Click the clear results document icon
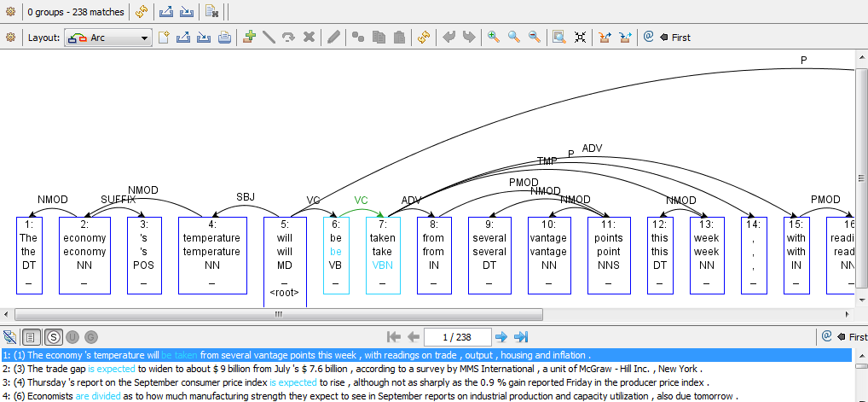 point(211,11)
